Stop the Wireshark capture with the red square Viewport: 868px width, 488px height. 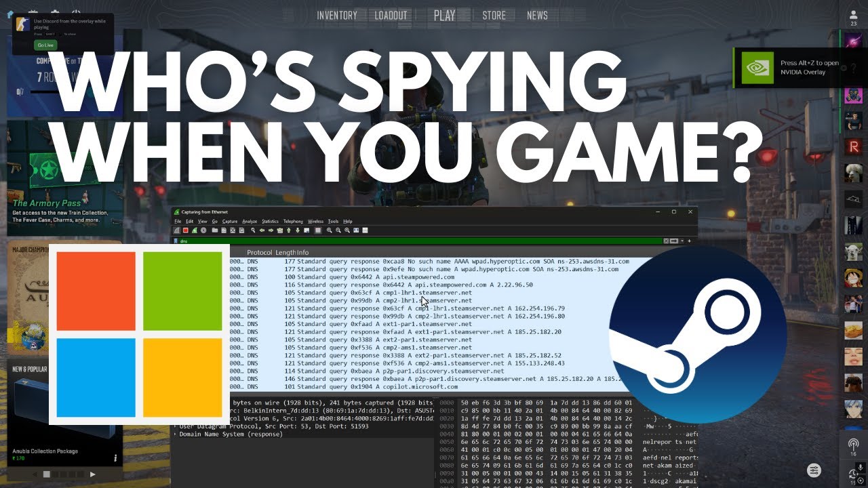[185, 230]
